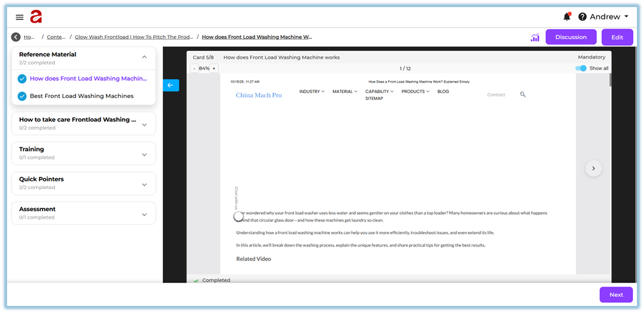Collapse the Reference Material section
Image resolution: width=644 pixels, height=313 pixels.
click(144, 57)
